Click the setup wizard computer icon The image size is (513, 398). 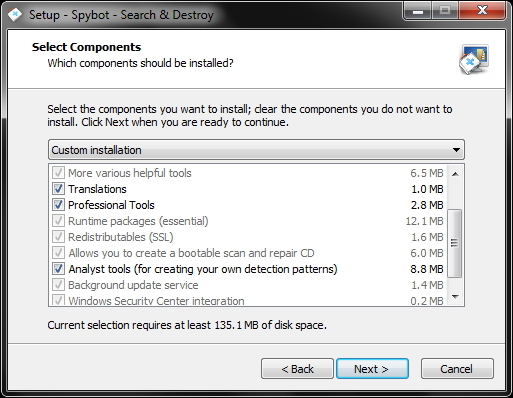(x=474, y=60)
